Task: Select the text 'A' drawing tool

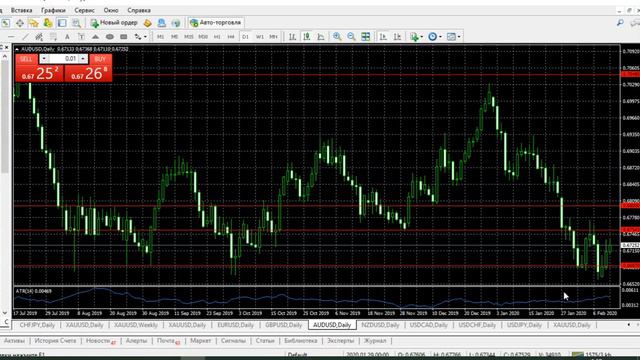Action: pyautogui.click(x=67, y=37)
